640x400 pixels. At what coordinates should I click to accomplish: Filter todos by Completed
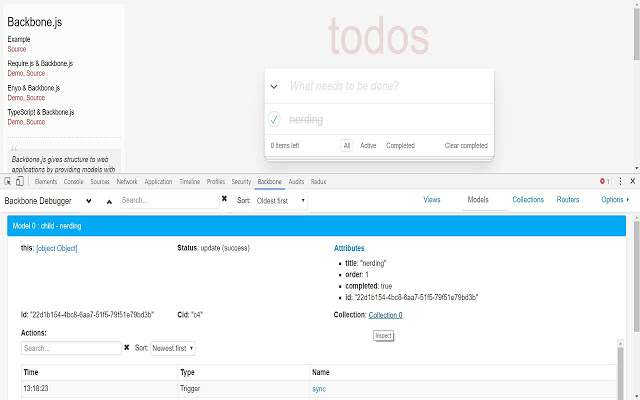400,145
